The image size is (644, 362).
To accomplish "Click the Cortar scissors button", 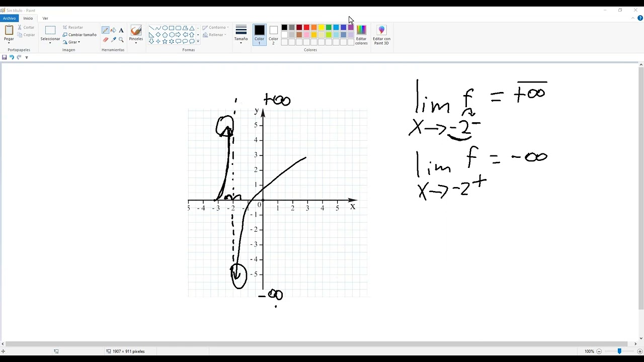I will click(26, 27).
